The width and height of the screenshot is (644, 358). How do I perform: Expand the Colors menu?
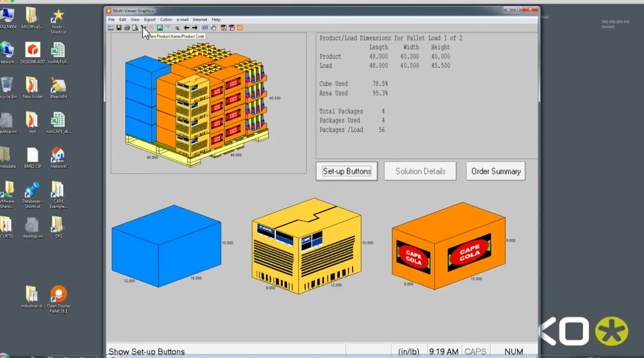[x=166, y=20]
